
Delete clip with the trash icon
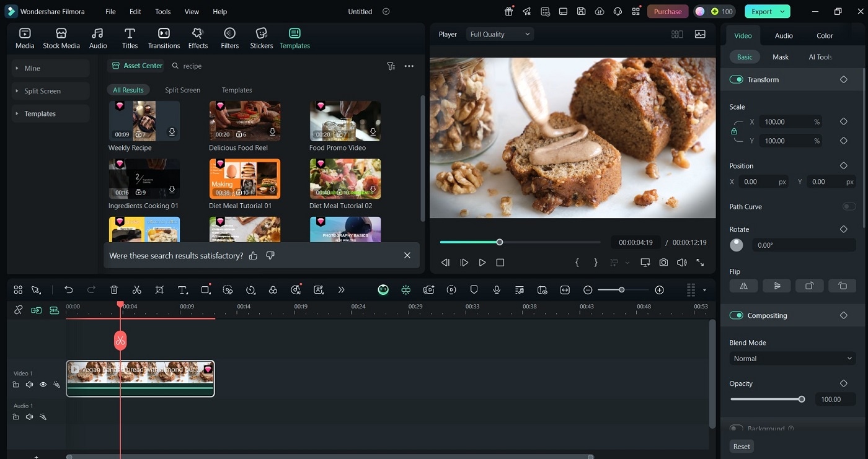[114, 290]
